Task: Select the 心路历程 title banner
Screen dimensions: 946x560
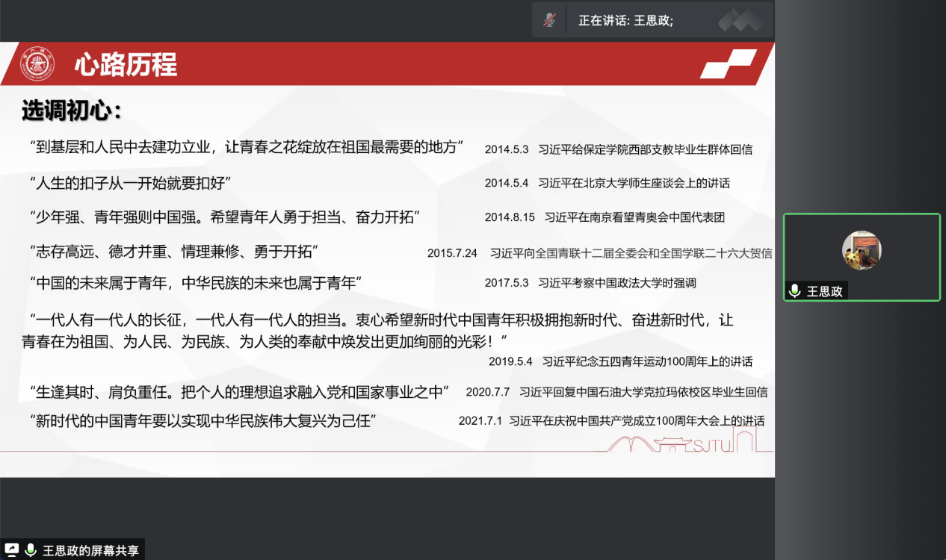Action: click(x=123, y=65)
